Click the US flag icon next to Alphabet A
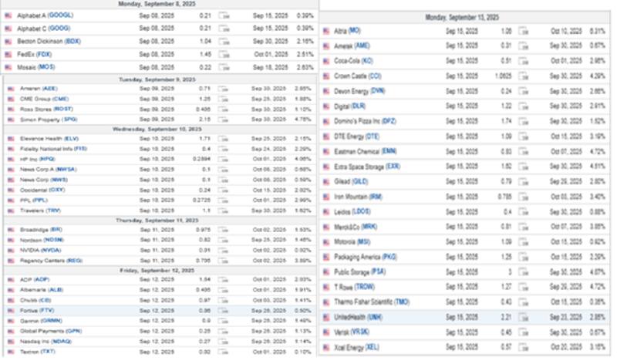 click(x=9, y=15)
